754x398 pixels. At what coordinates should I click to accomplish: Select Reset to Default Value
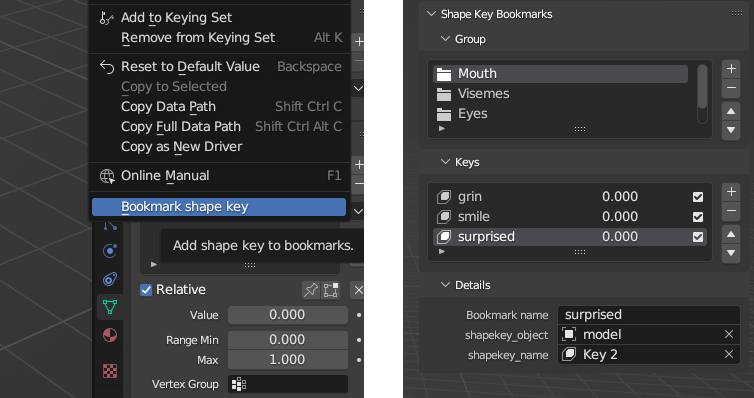coord(219,66)
